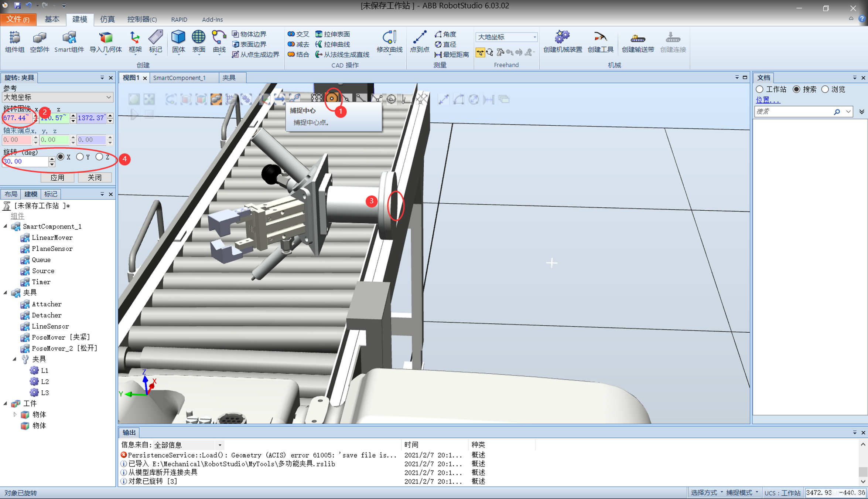Click the 创建机械装置 create mechanism icon

[x=562, y=37]
